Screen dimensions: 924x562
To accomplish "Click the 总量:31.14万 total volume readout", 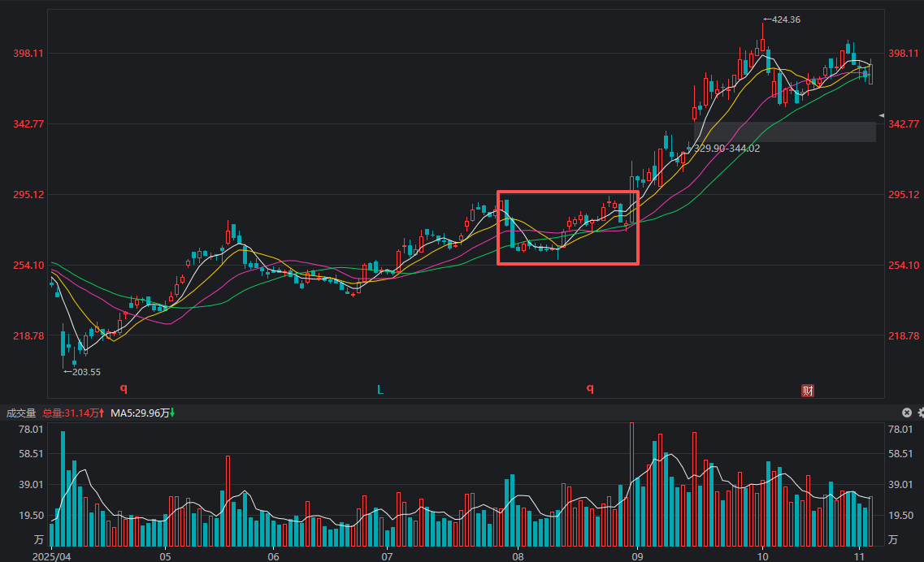I will pos(73,413).
